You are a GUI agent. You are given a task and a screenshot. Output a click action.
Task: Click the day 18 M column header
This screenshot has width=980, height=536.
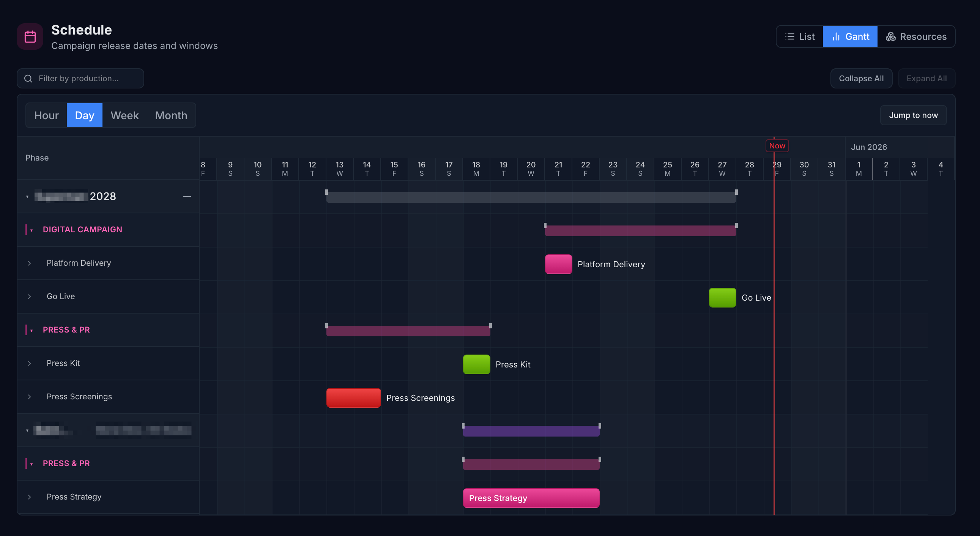click(x=476, y=169)
